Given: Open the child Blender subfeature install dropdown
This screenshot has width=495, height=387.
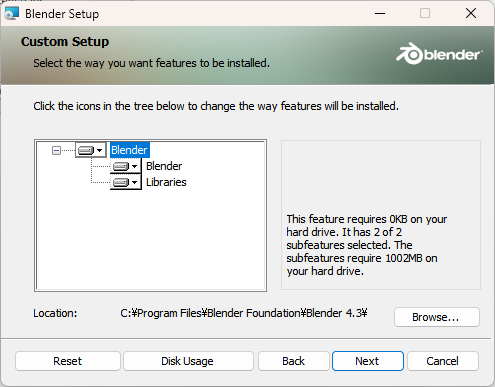Looking at the screenshot, I should [126, 166].
